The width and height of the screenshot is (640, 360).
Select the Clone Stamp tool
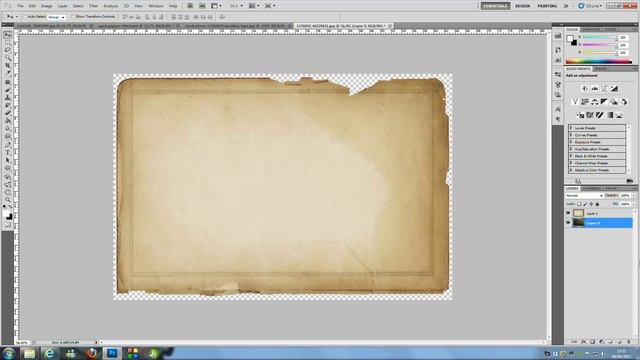point(8,98)
